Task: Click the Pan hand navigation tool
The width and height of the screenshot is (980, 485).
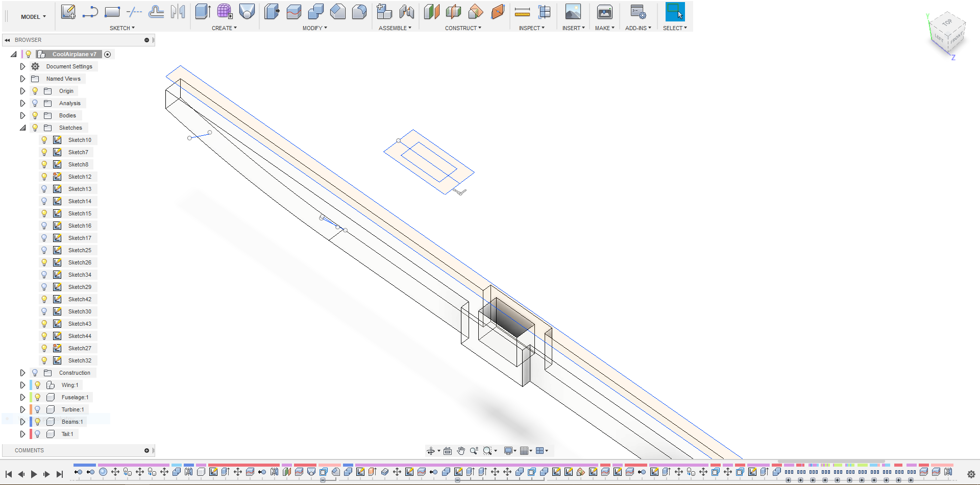Action: 461,451
